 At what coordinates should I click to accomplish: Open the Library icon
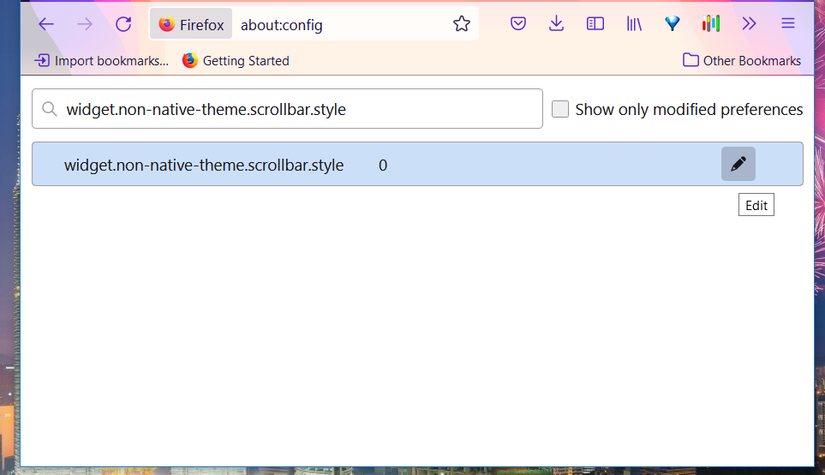(x=634, y=24)
